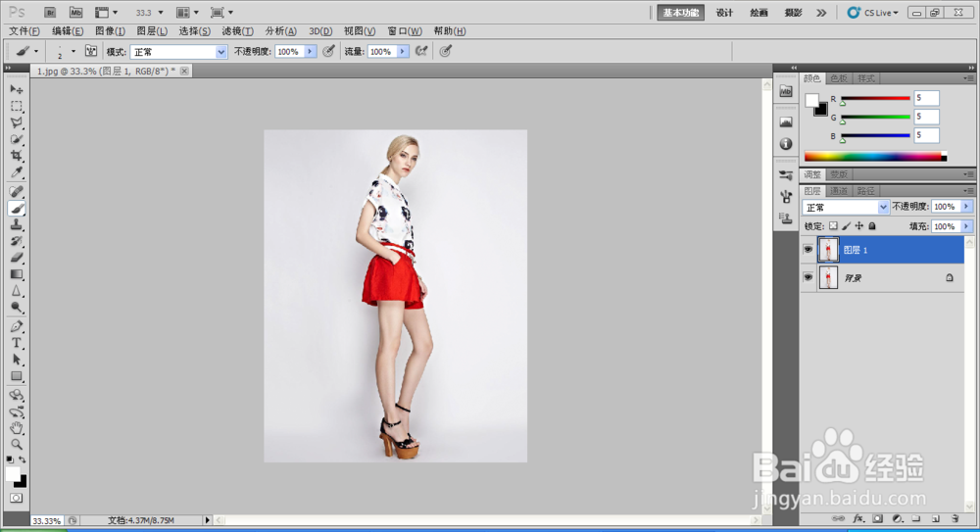Select the Polygonal Lasso tool
The image size is (980, 532).
click(x=17, y=123)
